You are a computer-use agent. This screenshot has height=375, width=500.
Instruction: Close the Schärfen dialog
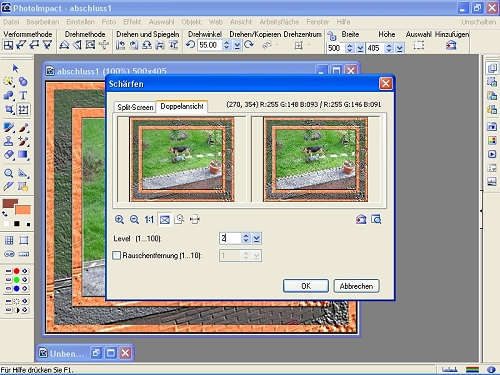pos(386,83)
